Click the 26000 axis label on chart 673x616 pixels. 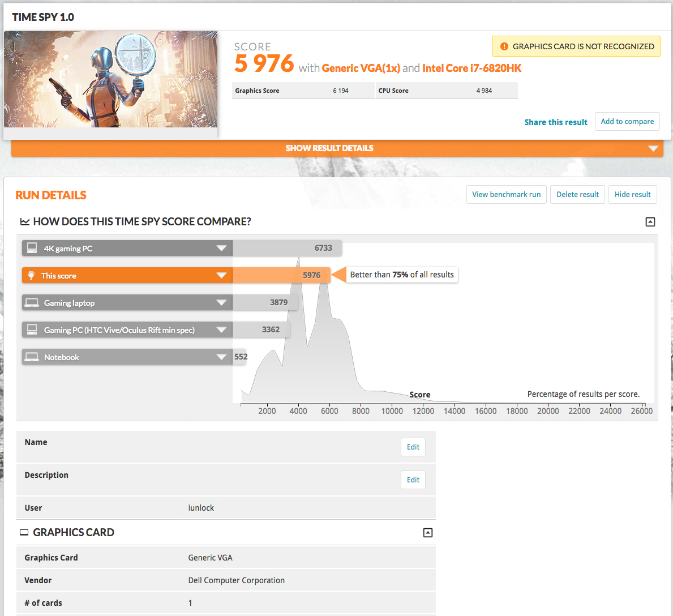click(642, 411)
